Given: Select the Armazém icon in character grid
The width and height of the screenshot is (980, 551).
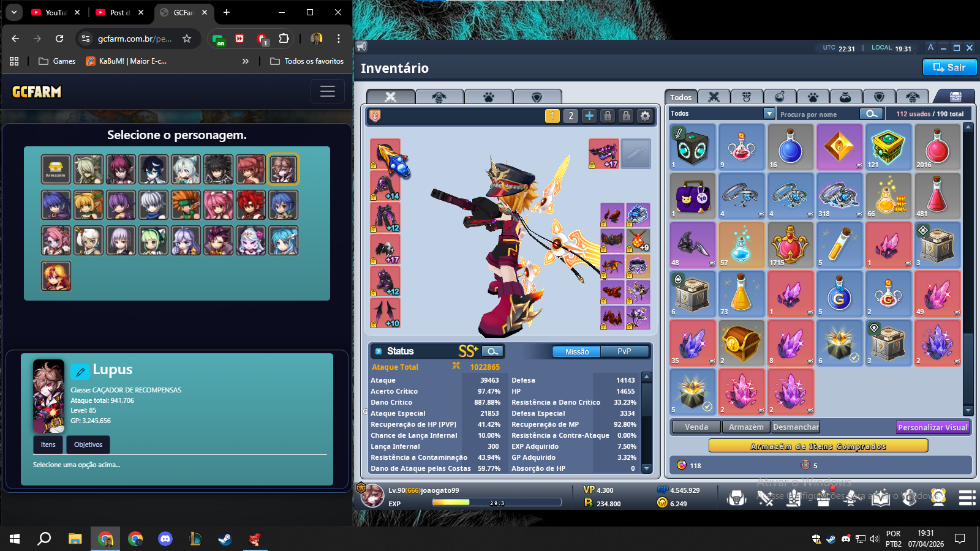Looking at the screenshot, I should tap(56, 170).
